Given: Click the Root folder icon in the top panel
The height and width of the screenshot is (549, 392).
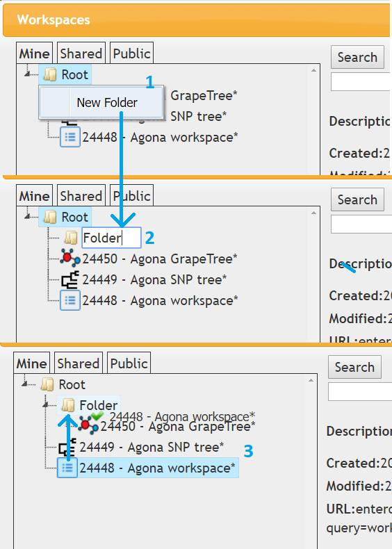Looking at the screenshot, I should click(x=50, y=74).
